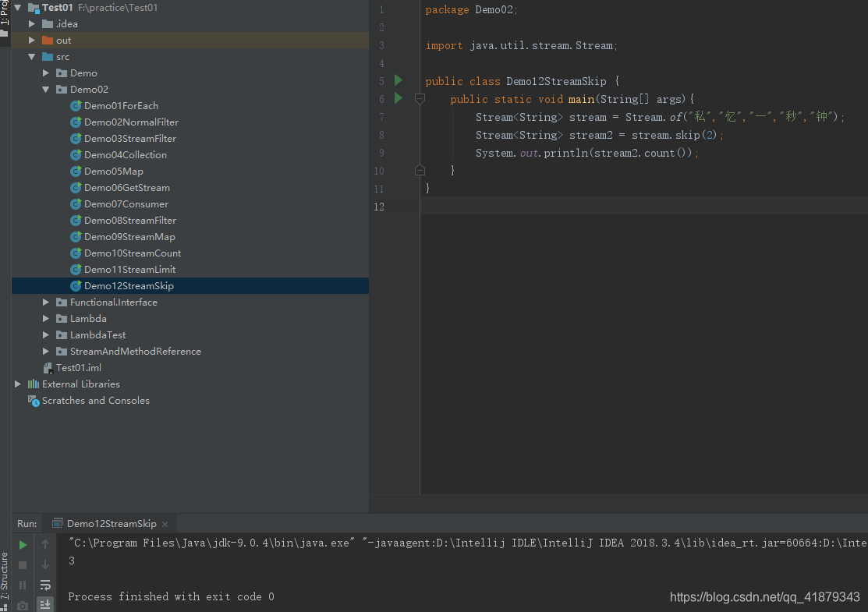
Task: Click the class name Demo12StreamSkip in editor
Action: [x=556, y=81]
